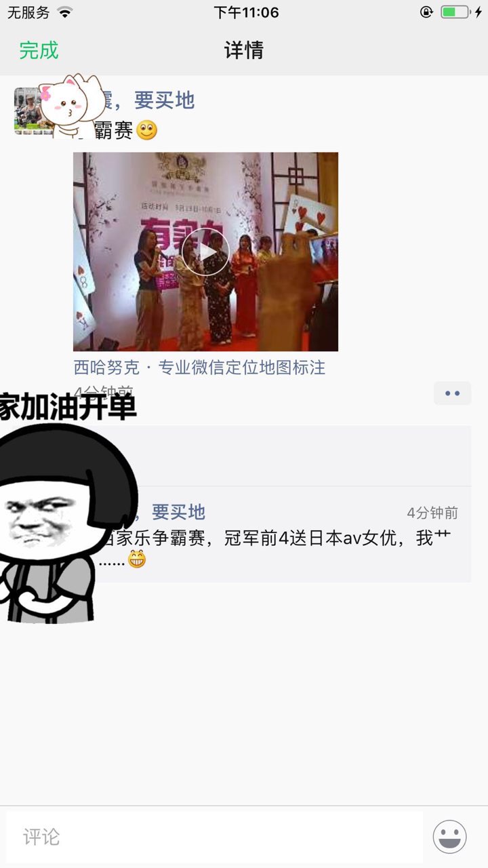
Task: Play the video in the post
Action: coord(205,252)
